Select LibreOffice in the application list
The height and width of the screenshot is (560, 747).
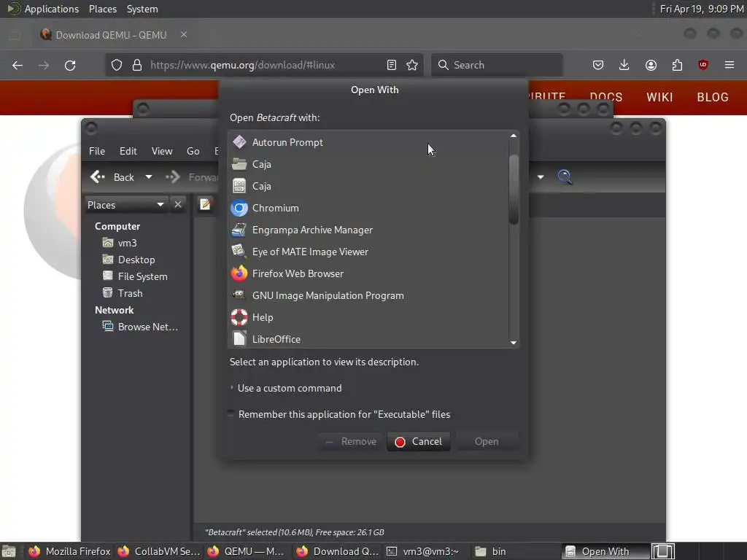click(x=368, y=339)
